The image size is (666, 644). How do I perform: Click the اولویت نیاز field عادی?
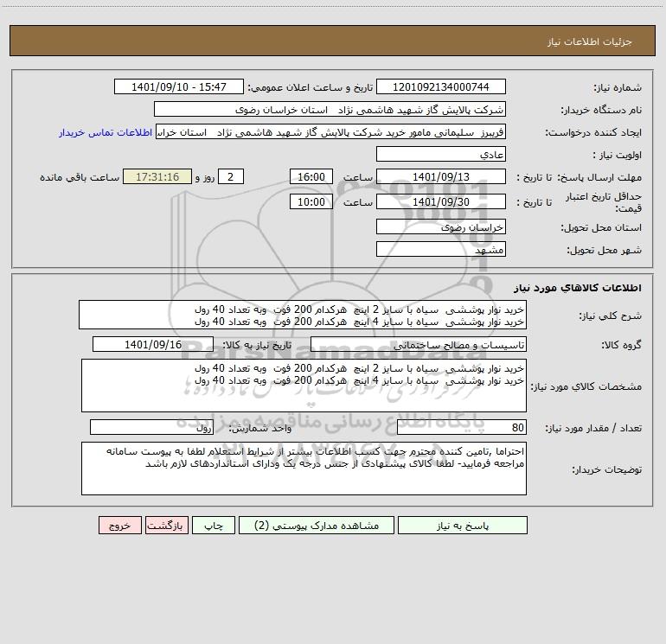441,154
